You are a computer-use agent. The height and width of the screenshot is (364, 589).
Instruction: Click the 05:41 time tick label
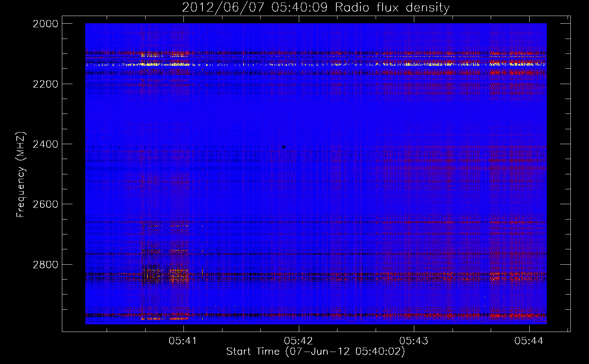[x=183, y=341]
